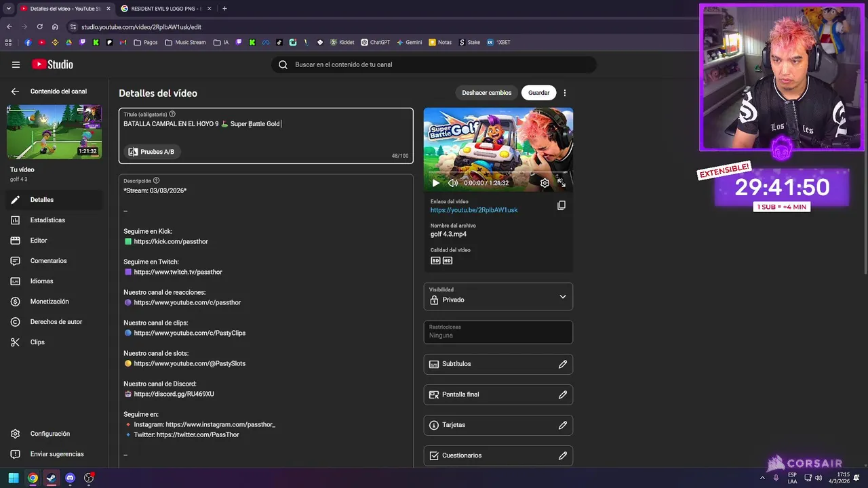Open the search tabs dropdown arrow
The width and height of the screenshot is (868, 488).
click(9, 9)
